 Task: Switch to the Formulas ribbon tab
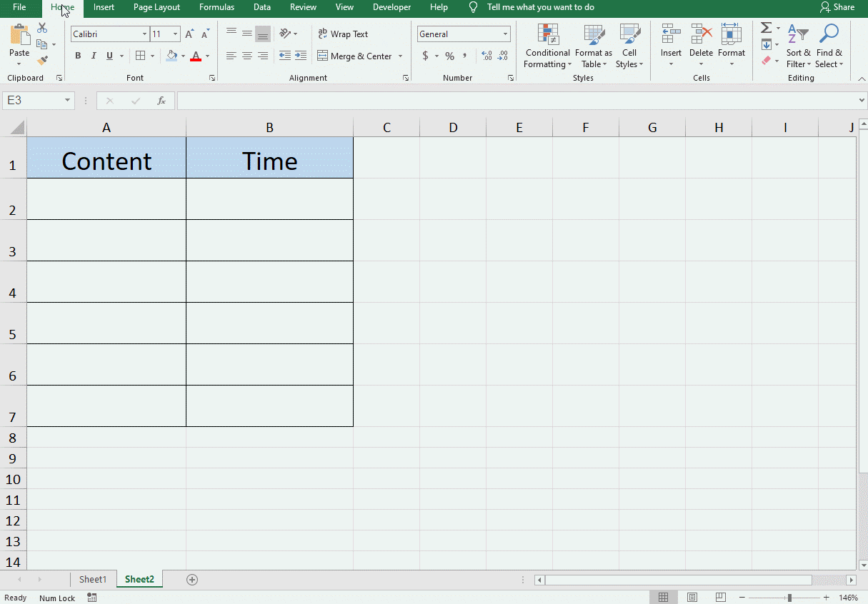[x=216, y=7]
